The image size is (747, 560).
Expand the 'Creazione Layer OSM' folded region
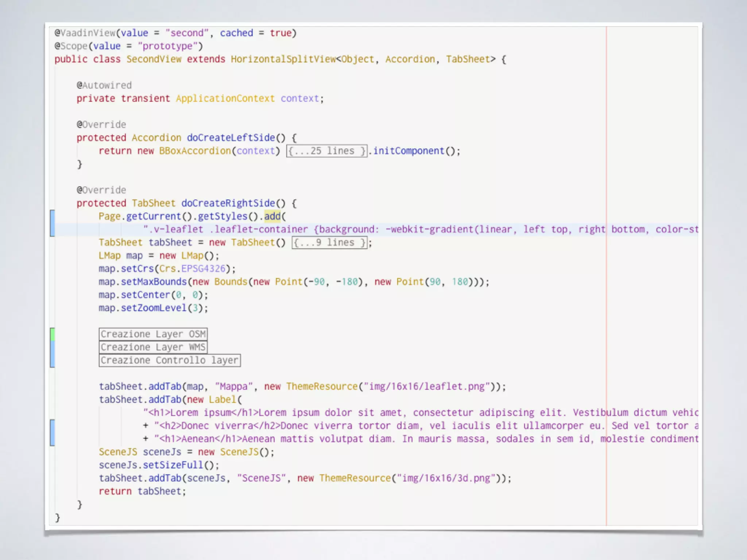pyautogui.click(x=153, y=334)
